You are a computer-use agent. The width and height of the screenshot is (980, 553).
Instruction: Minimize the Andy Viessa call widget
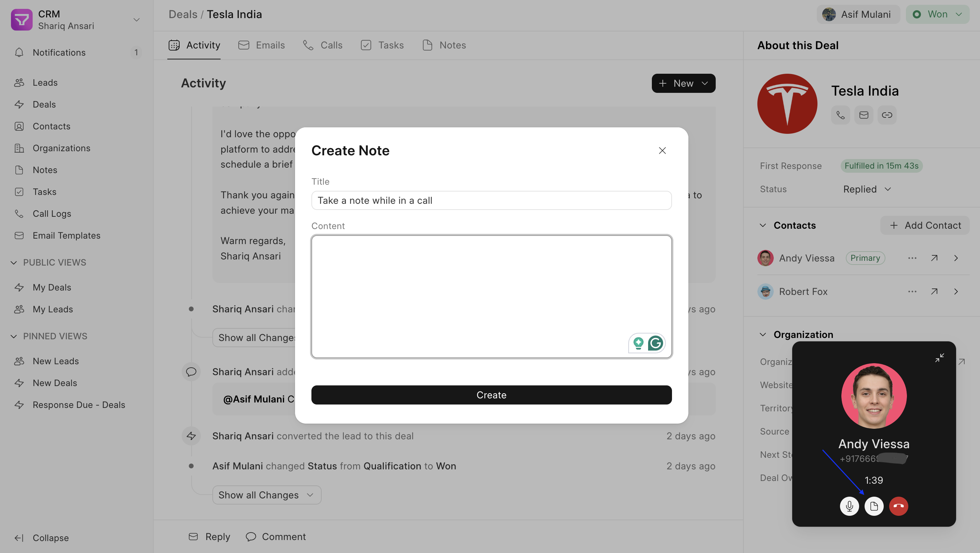[x=939, y=358]
